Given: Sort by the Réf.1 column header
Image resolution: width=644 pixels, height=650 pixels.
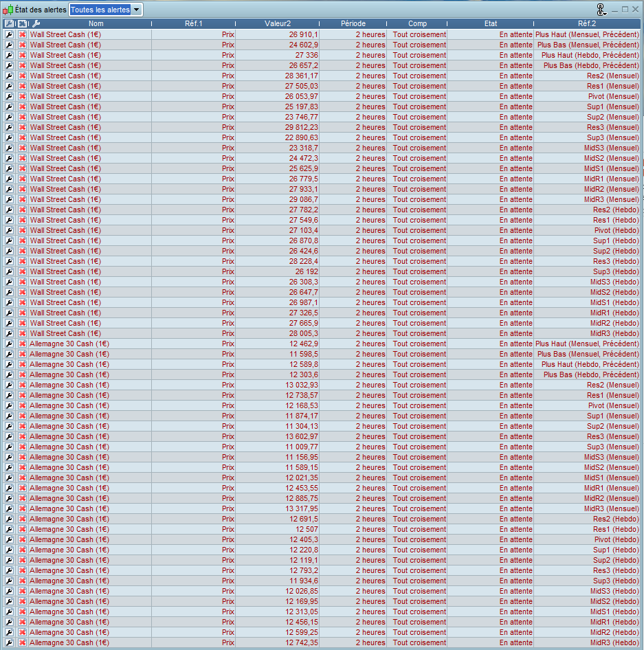Looking at the screenshot, I should [193, 23].
